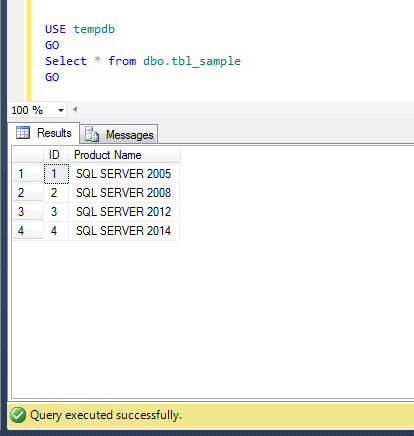The width and height of the screenshot is (414, 436).
Task: Select the cell SQL SERVER 2008
Action: click(124, 192)
